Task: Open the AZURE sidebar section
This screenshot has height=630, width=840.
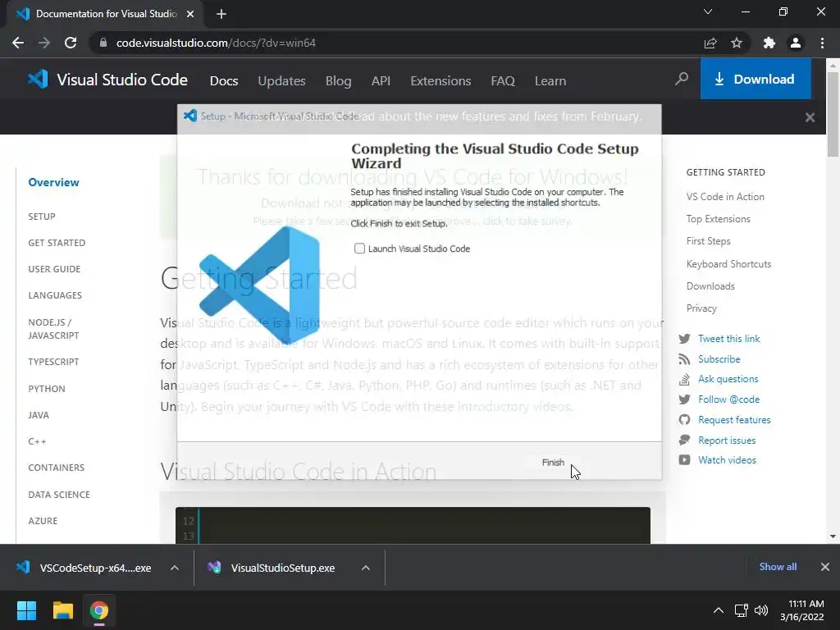Action: click(x=43, y=521)
